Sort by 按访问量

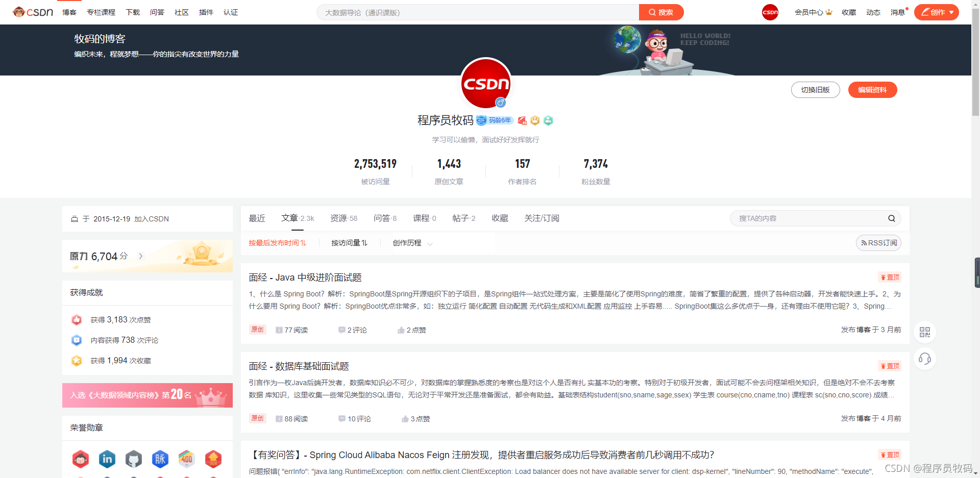350,243
